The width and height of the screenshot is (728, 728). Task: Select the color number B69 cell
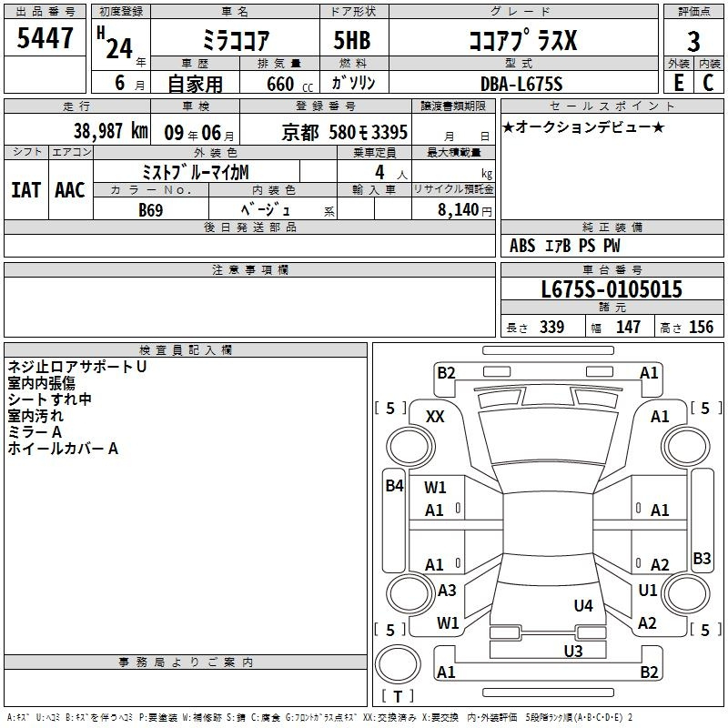pos(151,209)
